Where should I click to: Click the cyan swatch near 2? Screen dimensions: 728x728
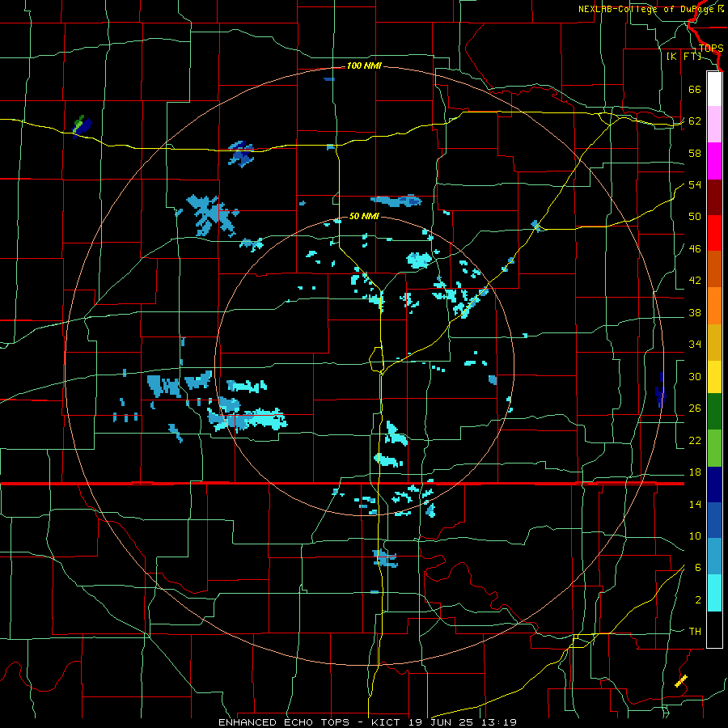click(714, 593)
